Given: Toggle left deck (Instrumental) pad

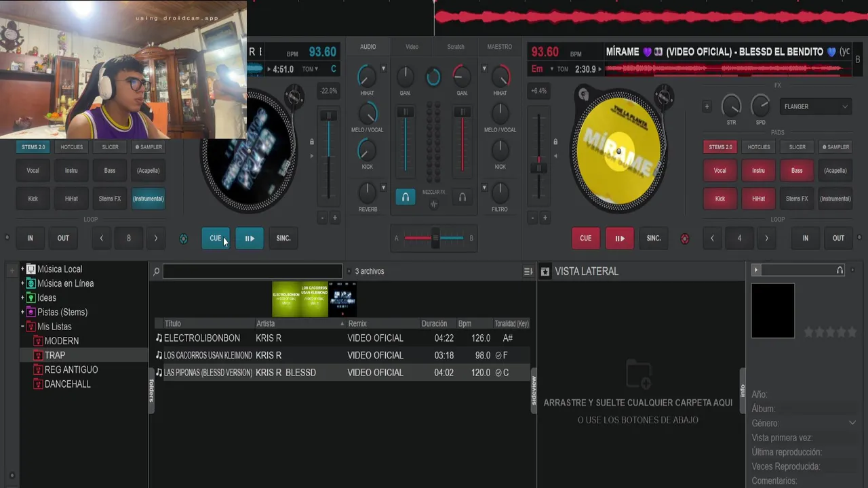Looking at the screenshot, I should pos(149,199).
